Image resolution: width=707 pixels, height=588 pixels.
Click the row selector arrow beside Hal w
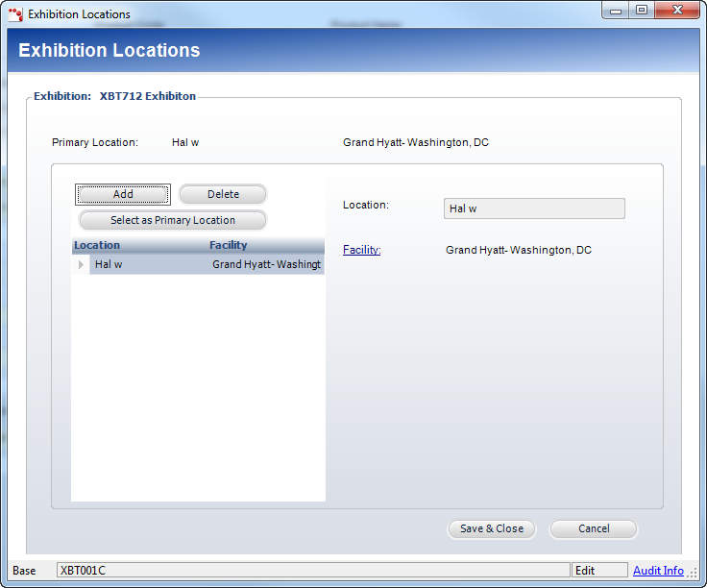pos(81,264)
